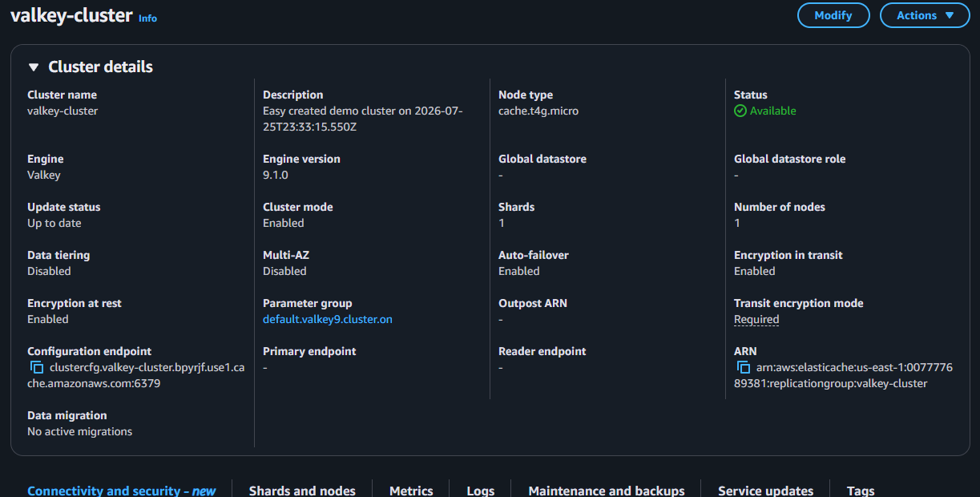Image resolution: width=980 pixels, height=497 pixels.
Task: Click the Encryption at rest Enabled value
Action: (48, 319)
